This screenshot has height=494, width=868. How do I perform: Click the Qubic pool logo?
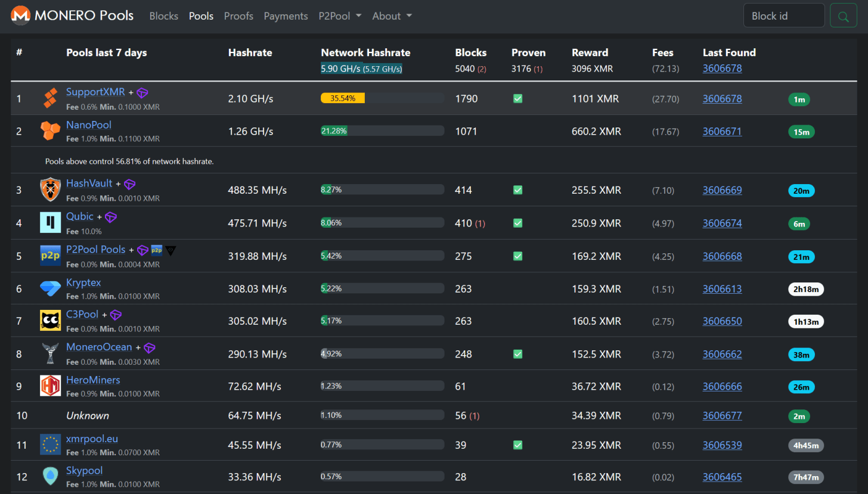(50, 222)
